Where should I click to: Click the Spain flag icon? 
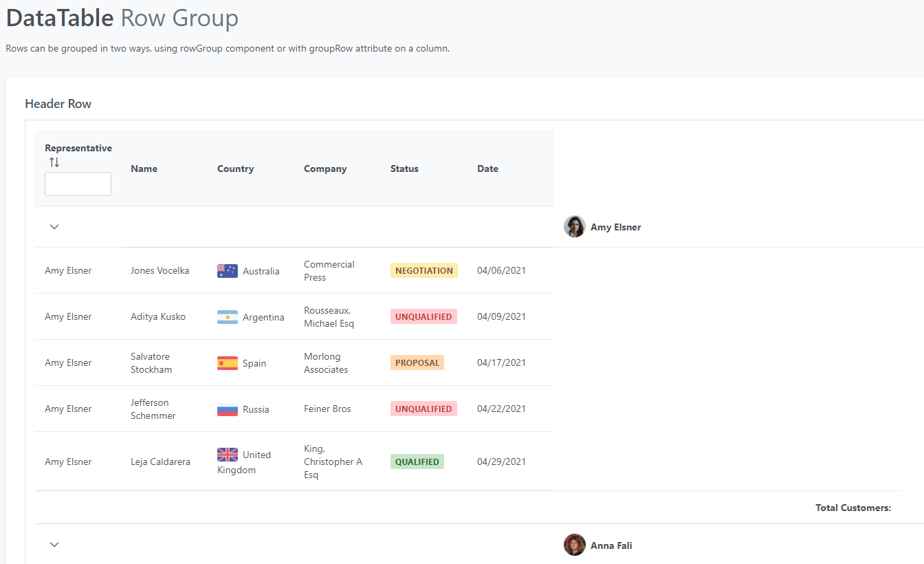[x=227, y=362]
